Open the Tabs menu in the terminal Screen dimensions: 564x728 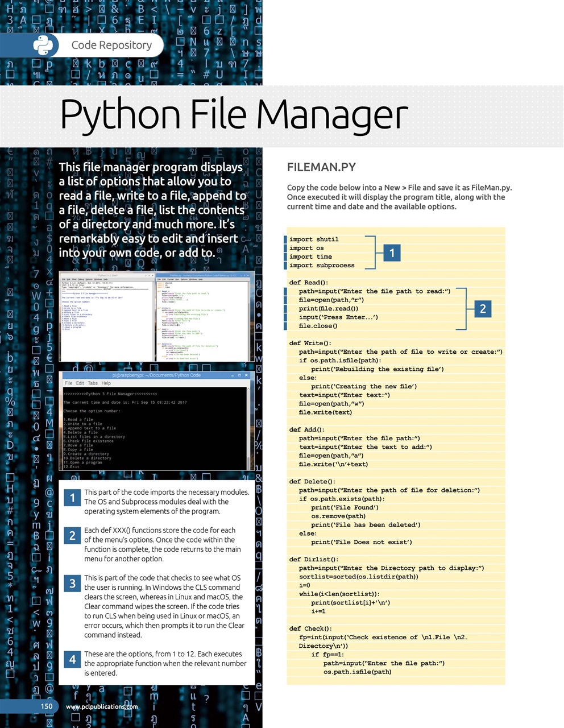[93, 383]
